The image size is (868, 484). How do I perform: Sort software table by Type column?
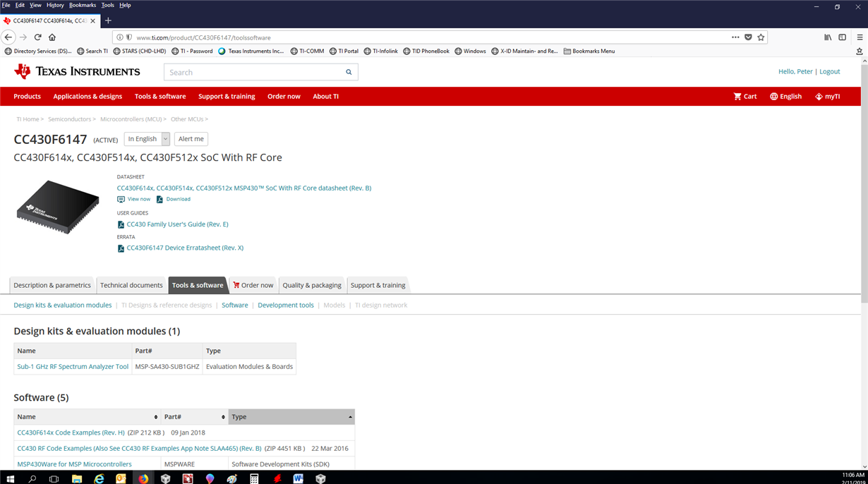click(x=291, y=417)
